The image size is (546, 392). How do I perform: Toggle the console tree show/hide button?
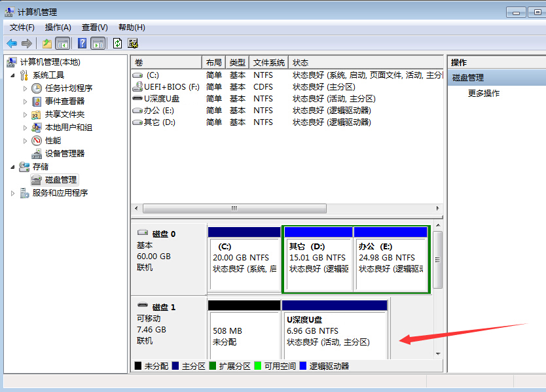63,43
